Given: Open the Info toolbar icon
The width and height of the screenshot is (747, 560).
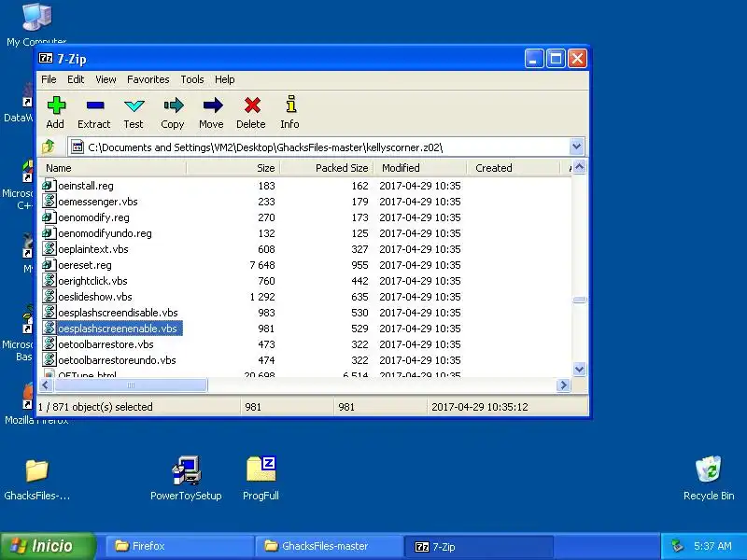Looking at the screenshot, I should (290, 105).
